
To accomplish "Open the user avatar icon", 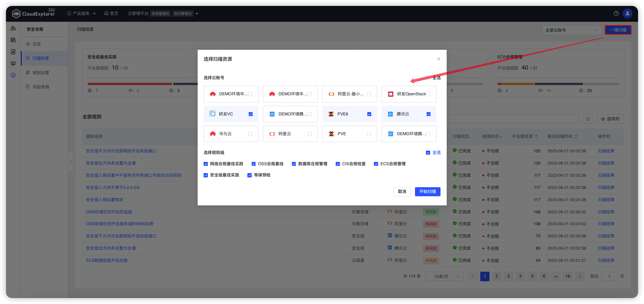I will pyautogui.click(x=628, y=14).
